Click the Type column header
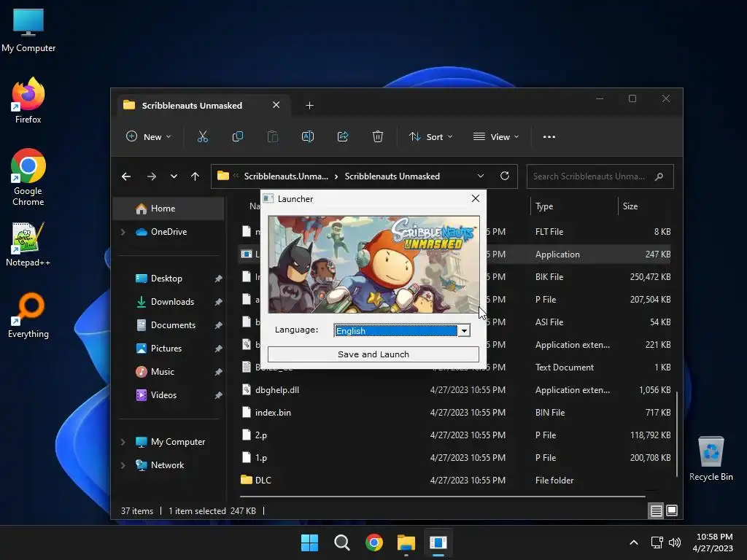This screenshot has height=560, width=747. [x=544, y=206]
